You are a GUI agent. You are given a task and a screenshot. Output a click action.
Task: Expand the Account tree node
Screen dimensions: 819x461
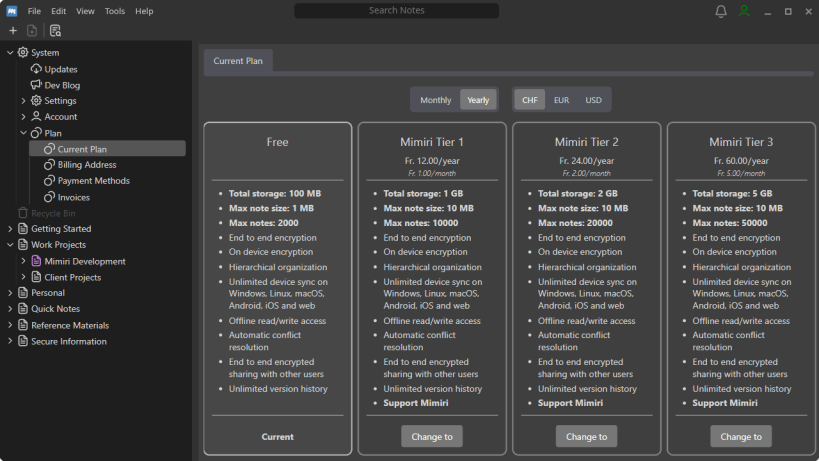23,116
